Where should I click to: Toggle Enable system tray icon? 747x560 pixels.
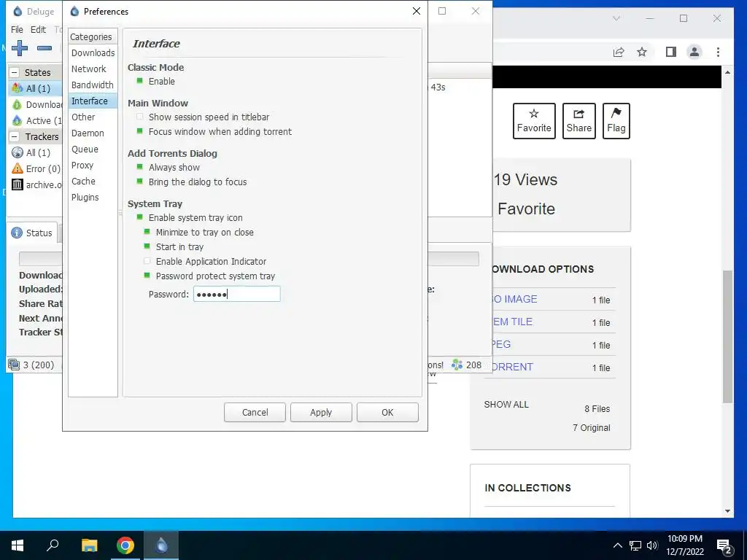point(139,217)
